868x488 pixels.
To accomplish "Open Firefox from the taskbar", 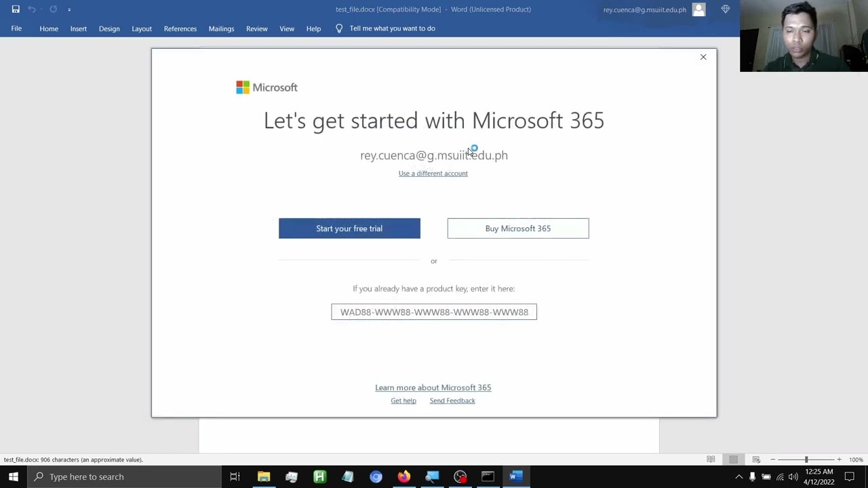I will [404, 476].
